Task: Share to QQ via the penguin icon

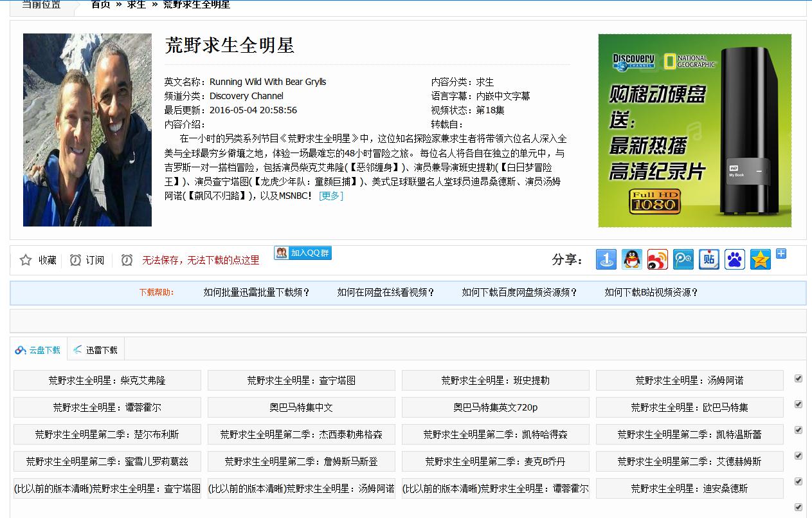Action: (x=631, y=259)
